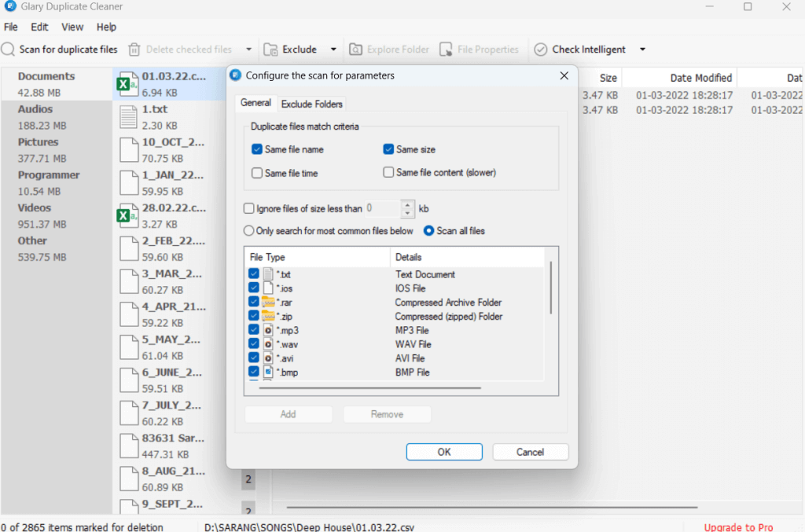The height and width of the screenshot is (532, 805).
Task: Uncheck the Same size checkbox
Action: pos(388,149)
